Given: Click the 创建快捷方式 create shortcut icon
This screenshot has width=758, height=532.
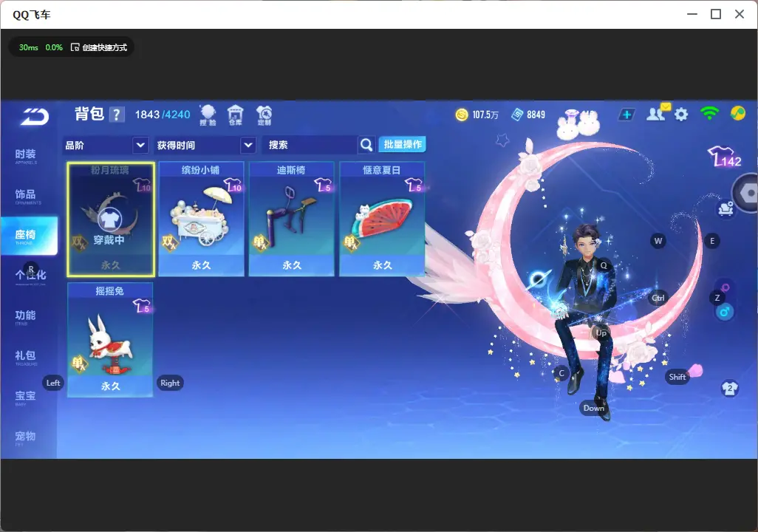Looking at the screenshot, I should (75, 47).
